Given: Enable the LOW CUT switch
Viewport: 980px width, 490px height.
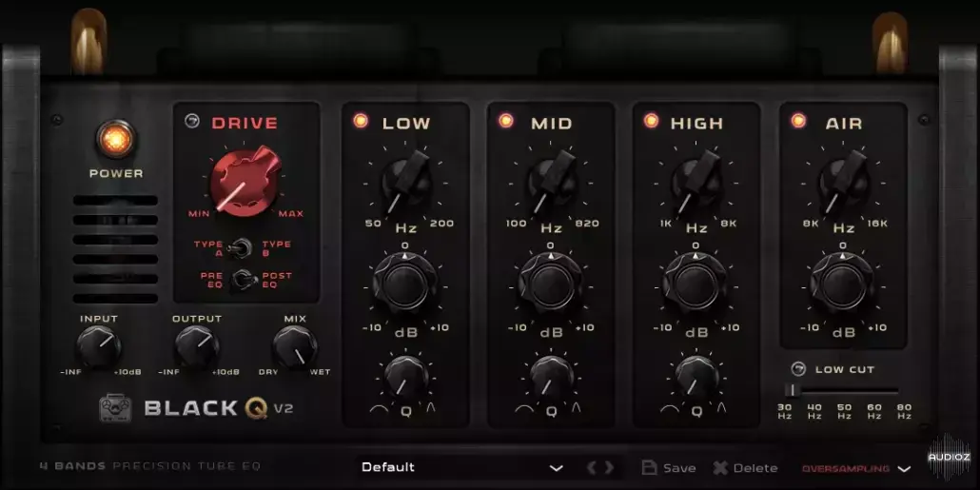Looking at the screenshot, I should [x=798, y=369].
